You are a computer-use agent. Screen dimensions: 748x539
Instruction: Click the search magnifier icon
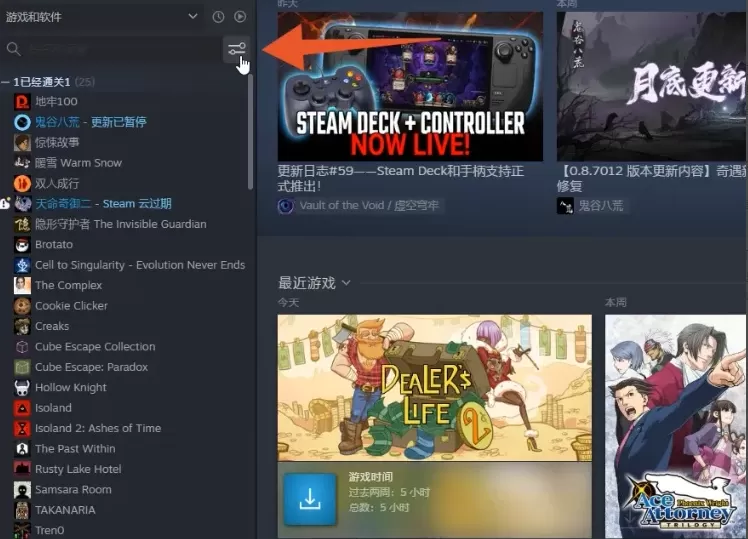[x=13, y=49]
